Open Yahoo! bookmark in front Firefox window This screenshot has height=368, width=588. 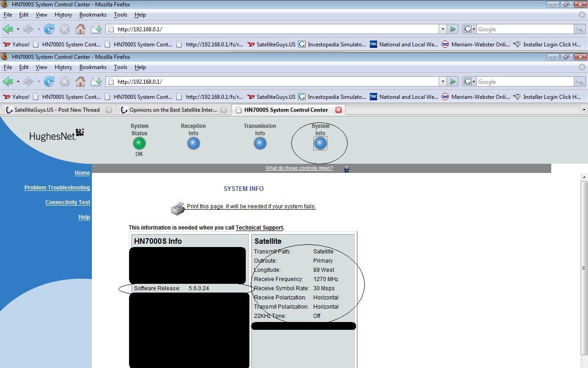[x=16, y=97]
